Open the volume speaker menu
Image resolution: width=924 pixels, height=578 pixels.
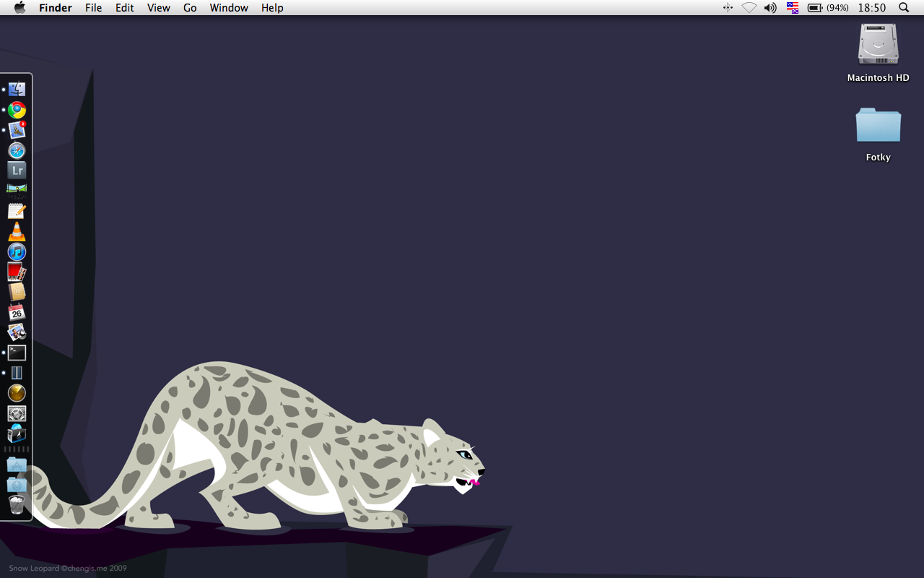770,7
